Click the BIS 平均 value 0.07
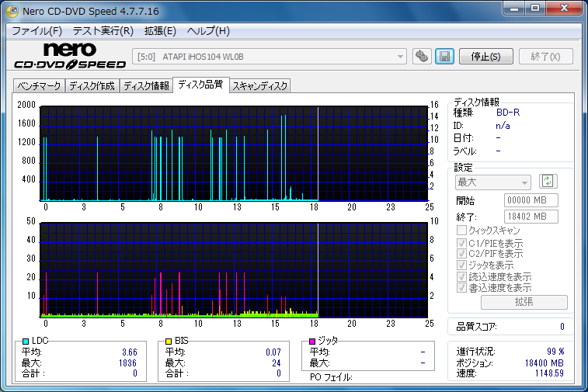Viewport: 588px width, 392px height. [x=273, y=352]
